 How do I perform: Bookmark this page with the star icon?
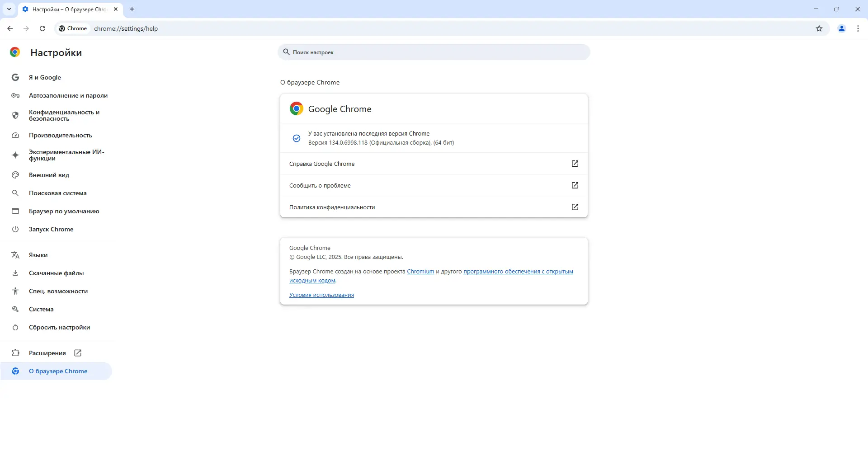[x=819, y=28]
